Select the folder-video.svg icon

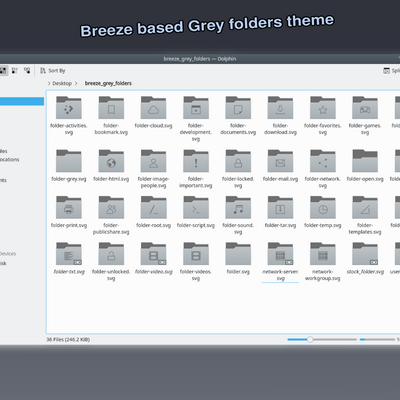(153, 254)
